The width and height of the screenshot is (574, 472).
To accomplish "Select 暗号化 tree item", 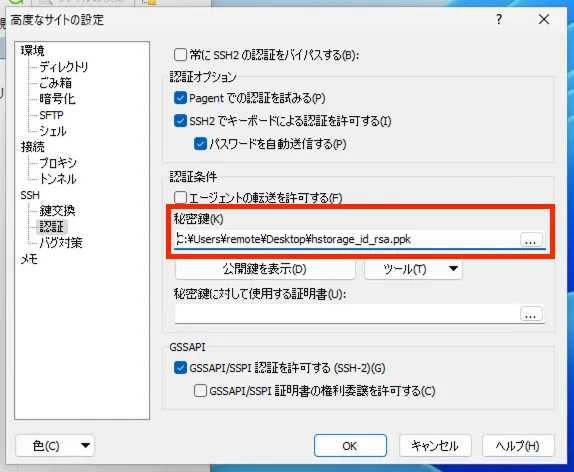I will point(57,99).
